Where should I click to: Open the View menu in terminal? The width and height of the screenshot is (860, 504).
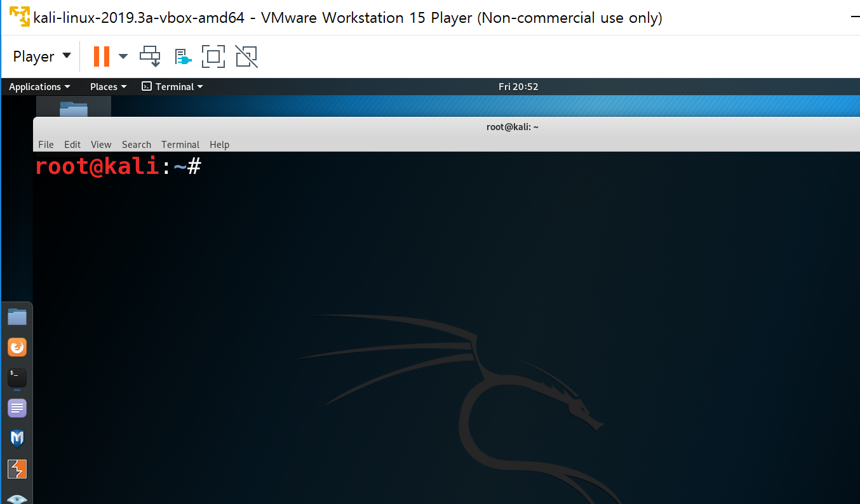(101, 144)
